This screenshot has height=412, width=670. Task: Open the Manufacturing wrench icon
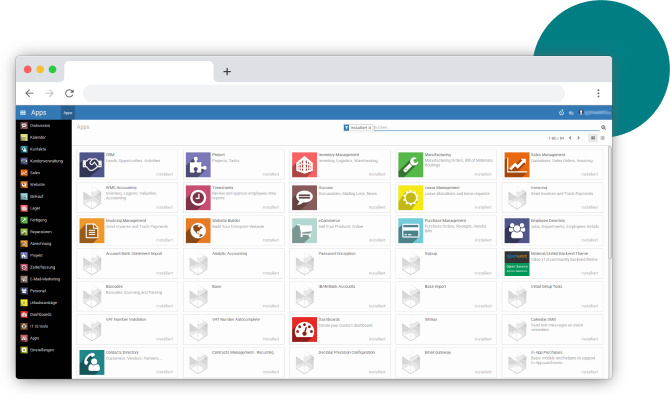tap(410, 164)
